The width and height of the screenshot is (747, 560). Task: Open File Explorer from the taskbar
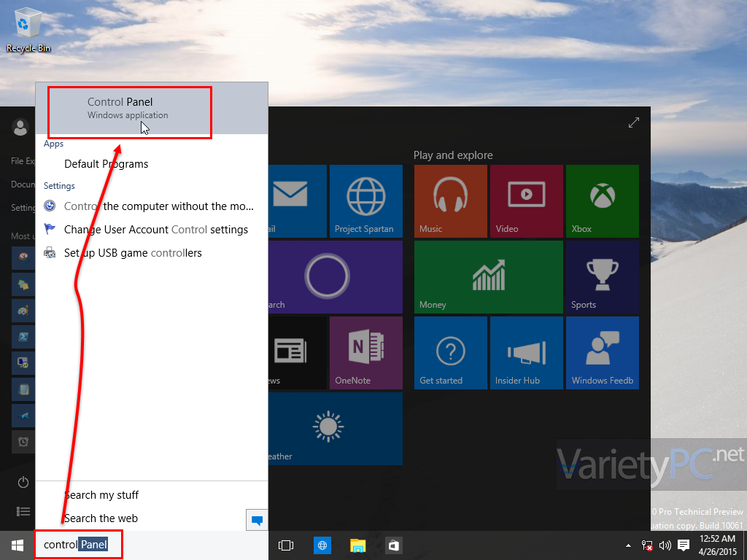[357, 545]
